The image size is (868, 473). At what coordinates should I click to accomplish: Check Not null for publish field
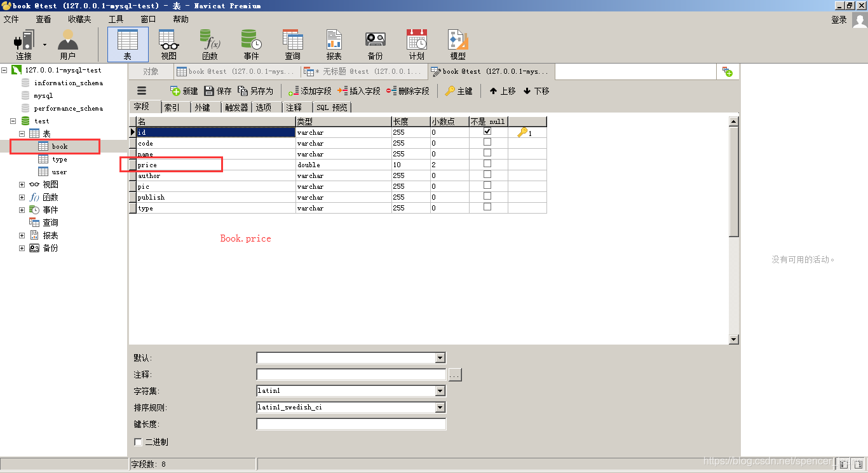point(487,196)
